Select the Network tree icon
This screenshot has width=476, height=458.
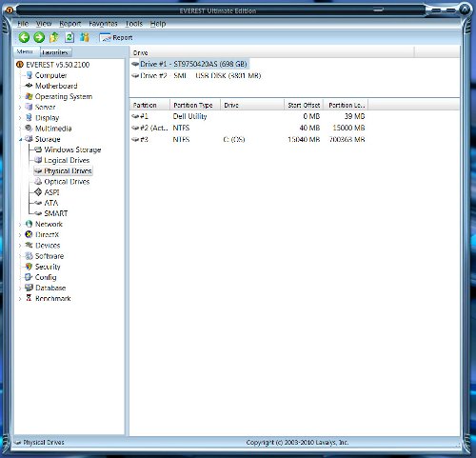[29, 224]
